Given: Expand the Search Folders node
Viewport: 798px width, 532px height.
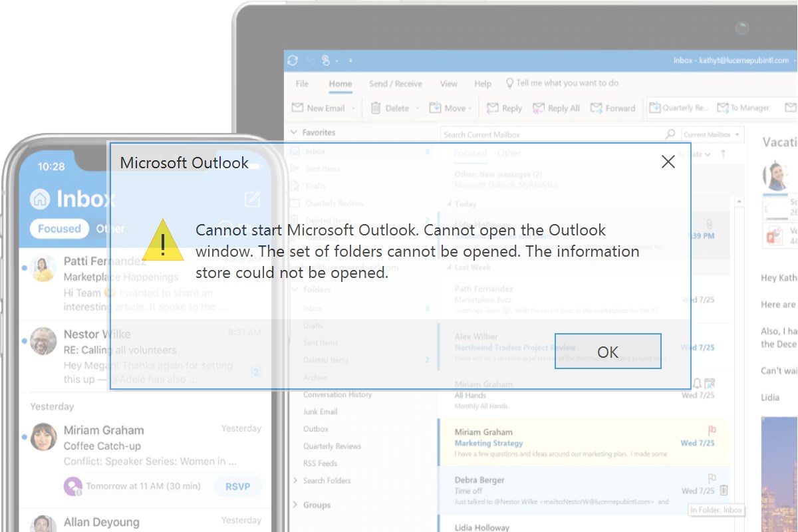Looking at the screenshot, I should [295, 481].
